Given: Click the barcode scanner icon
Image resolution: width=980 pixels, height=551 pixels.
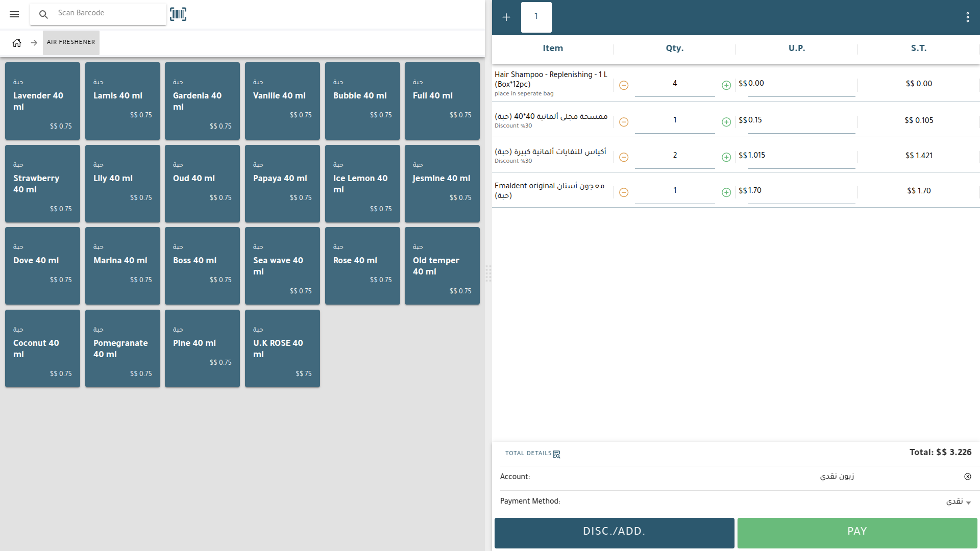Looking at the screenshot, I should click(178, 14).
